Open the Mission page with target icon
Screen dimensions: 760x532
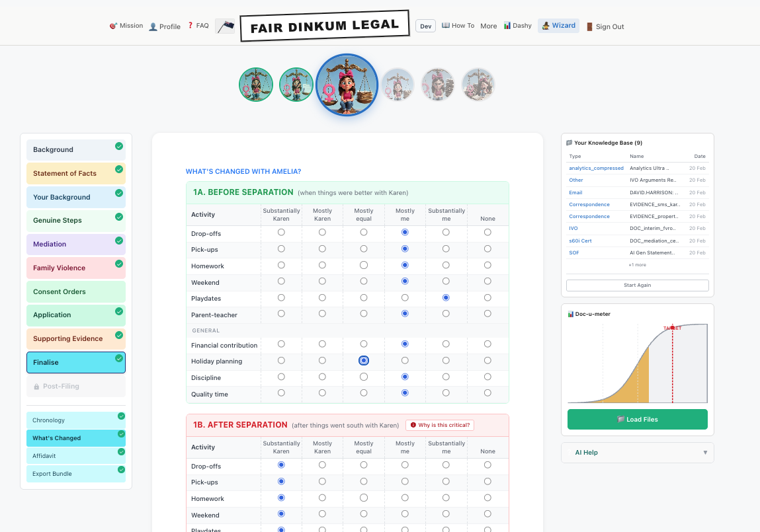click(126, 26)
